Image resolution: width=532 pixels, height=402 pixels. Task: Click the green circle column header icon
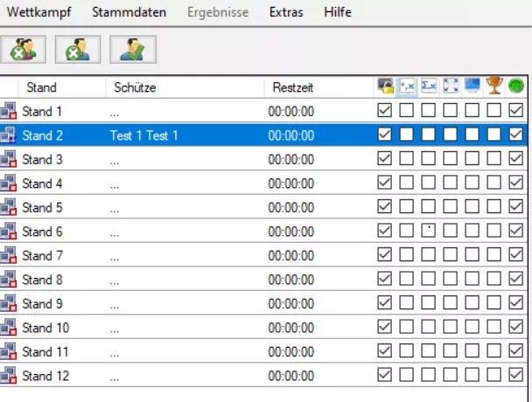[515, 87]
